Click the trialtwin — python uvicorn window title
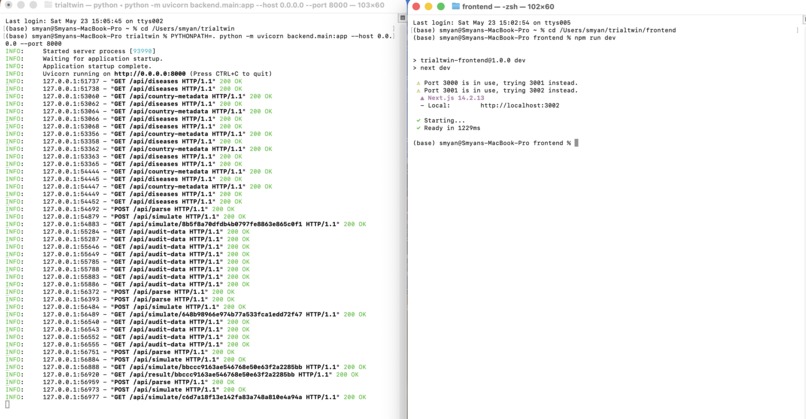The width and height of the screenshot is (806, 419). pos(219,5)
